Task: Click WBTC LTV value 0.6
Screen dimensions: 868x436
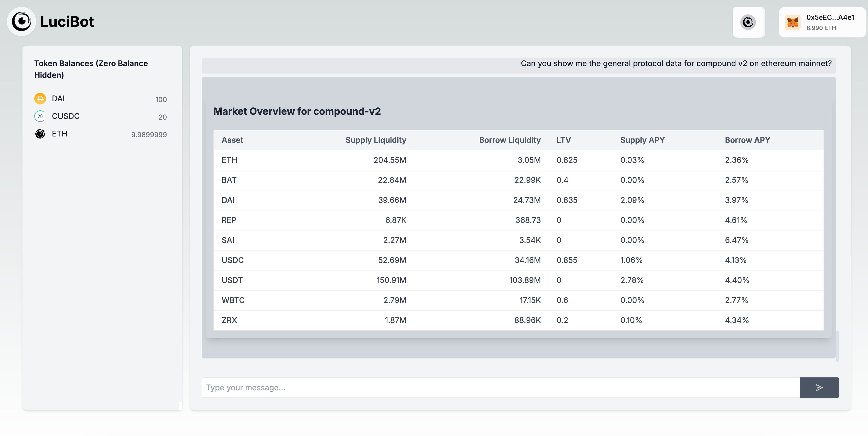Action: click(x=562, y=300)
